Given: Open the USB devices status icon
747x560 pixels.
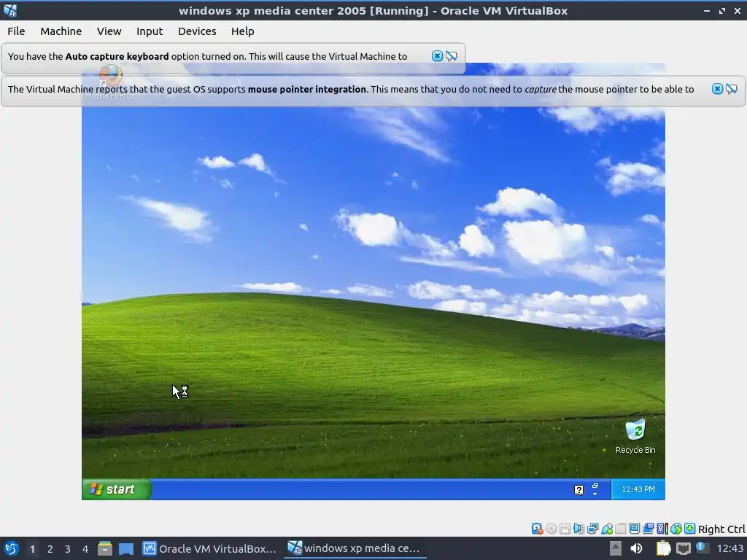Looking at the screenshot, I should pos(606,529).
